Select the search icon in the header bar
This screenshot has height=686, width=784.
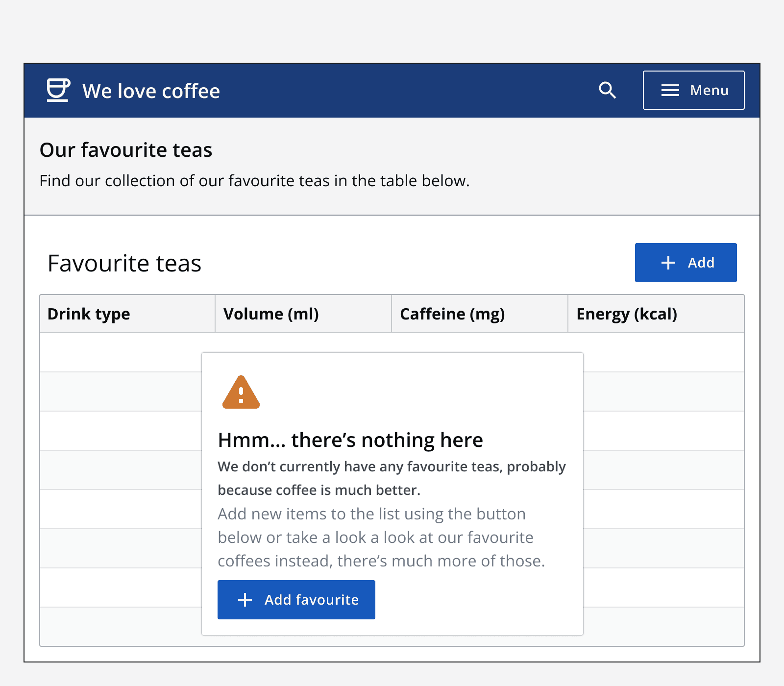[x=607, y=90]
